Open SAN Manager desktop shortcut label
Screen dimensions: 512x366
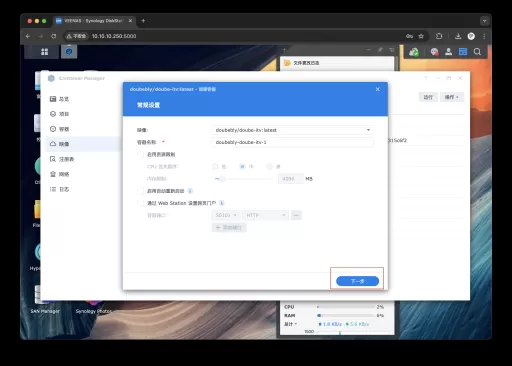point(45,311)
